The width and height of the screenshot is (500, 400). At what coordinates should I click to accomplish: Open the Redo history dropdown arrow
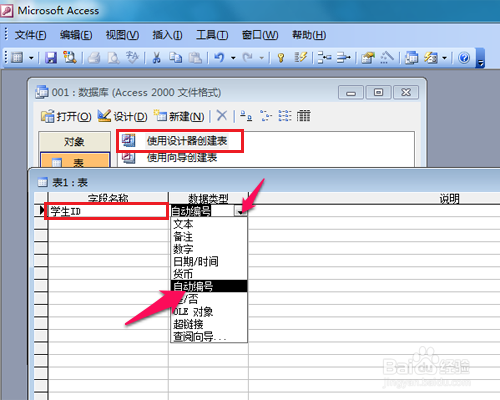click(262, 58)
